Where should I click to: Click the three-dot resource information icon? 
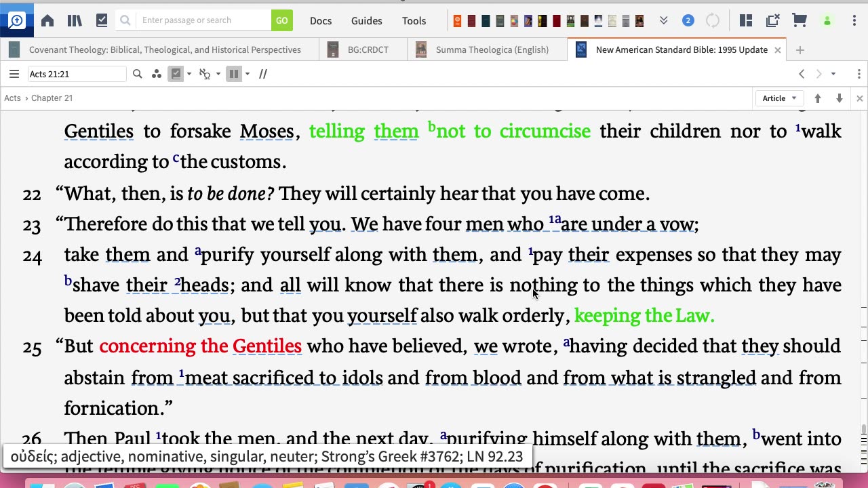point(157,74)
